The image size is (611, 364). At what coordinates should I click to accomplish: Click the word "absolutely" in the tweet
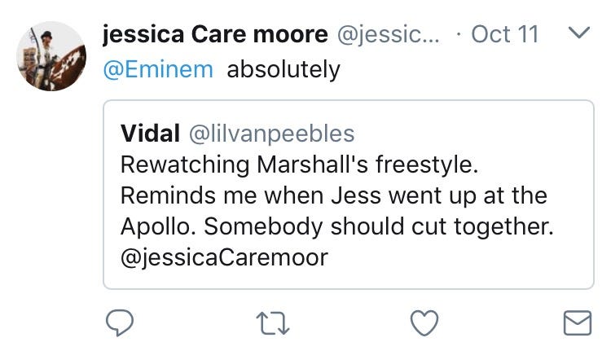click(x=283, y=70)
